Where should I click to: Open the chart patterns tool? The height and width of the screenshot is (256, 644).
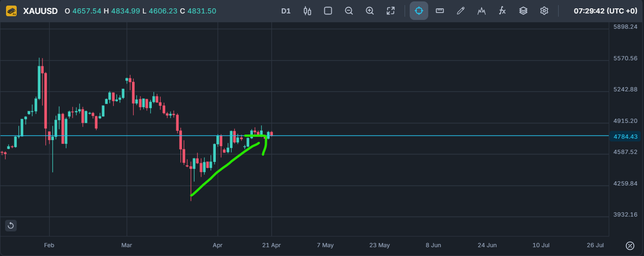coord(482,11)
